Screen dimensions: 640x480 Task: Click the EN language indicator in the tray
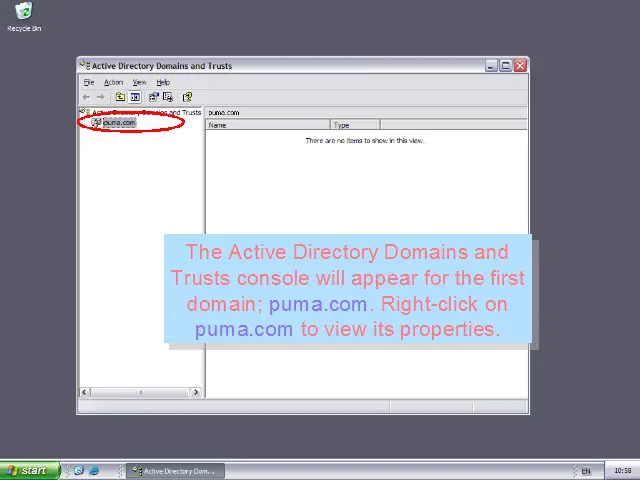click(586, 471)
